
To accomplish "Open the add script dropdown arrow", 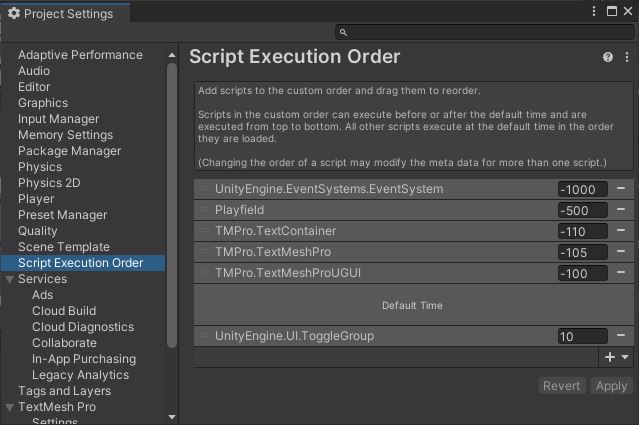I will click(624, 357).
